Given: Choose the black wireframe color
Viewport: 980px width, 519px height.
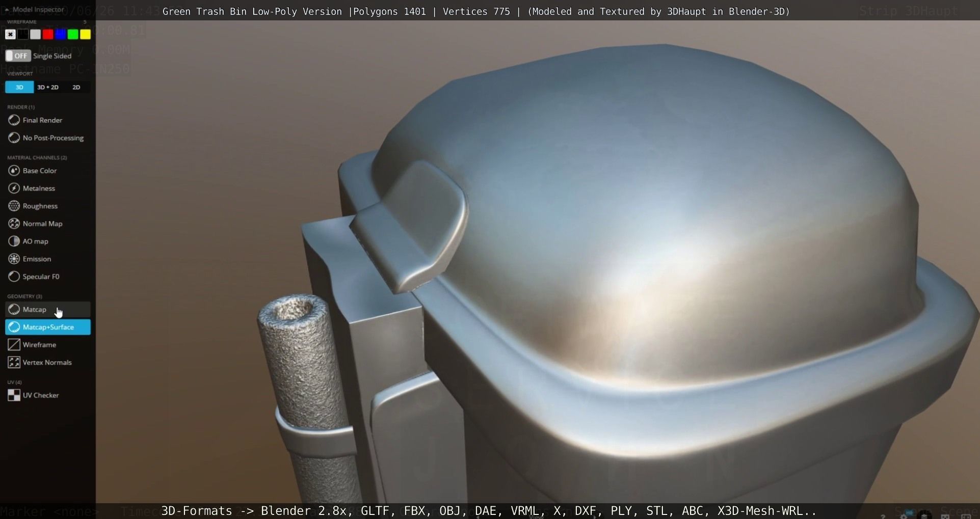Looking at the screenshot, I should pyautogui.click(x=23, y=34).
